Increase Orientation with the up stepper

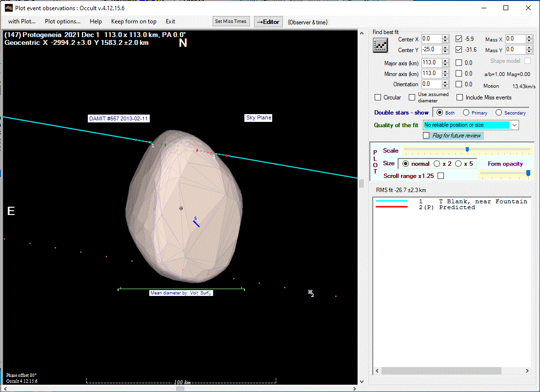pyautogui.click(x=445, y=82)
